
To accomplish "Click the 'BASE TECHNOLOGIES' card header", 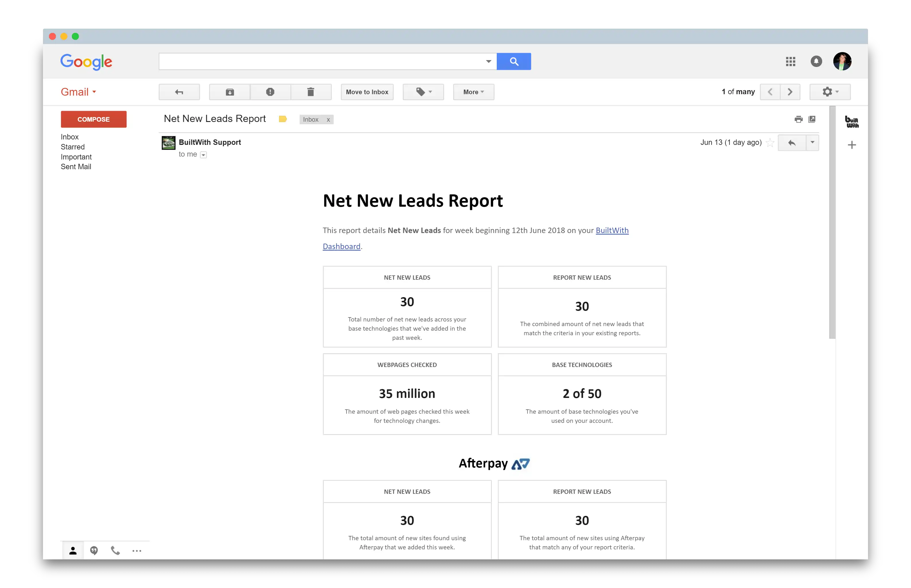I will [x=582, y=365].
